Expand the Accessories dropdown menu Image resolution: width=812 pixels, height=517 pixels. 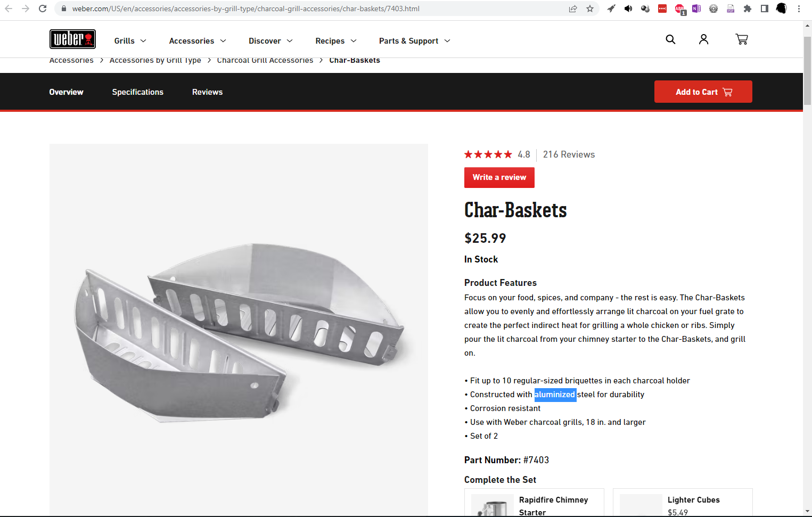tap(198, 41)
